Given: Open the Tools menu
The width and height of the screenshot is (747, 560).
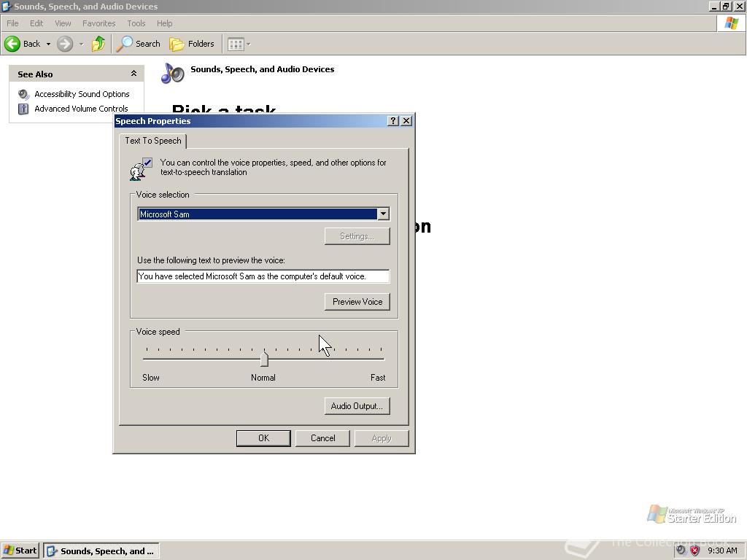Looking at the screenshot, I should 136,23.
